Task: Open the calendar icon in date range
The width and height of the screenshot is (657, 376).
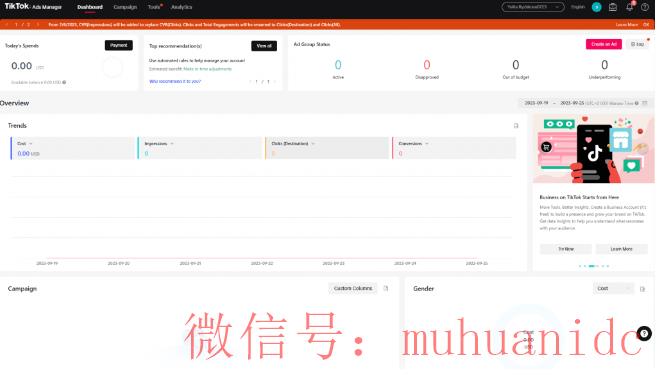Action: pos(645,103)
